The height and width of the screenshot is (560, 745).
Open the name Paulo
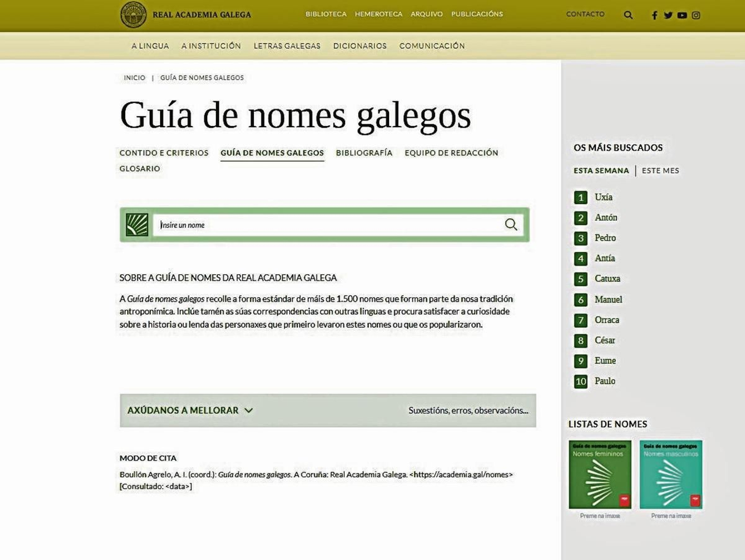pyautogui.click(x=605, y=381)
